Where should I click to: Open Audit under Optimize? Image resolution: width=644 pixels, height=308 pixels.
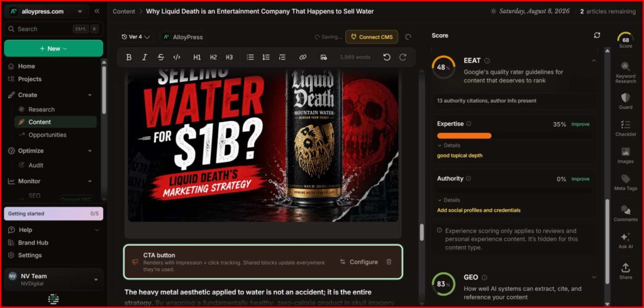coord(36,165)
